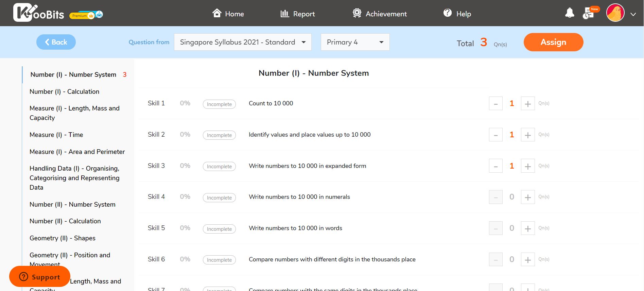The width and height of the screenshot is (644, 291).
Task: Go to the Report page
Action: point(297,14)
